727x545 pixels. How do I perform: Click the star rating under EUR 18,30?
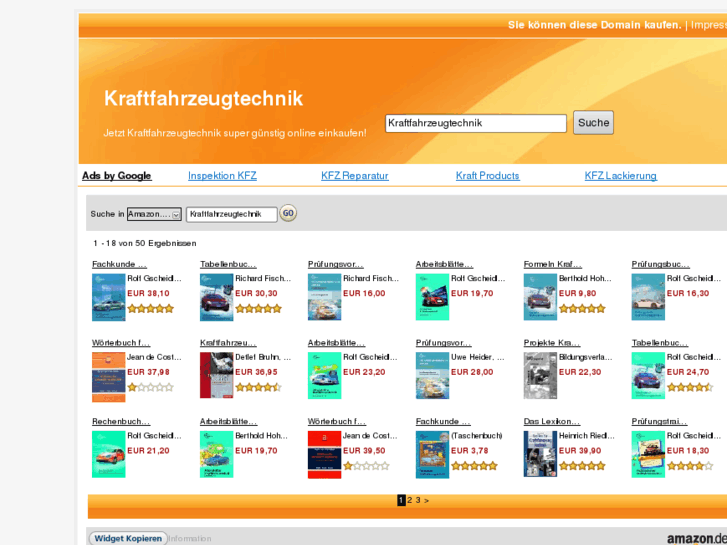[x=690, y=466]
